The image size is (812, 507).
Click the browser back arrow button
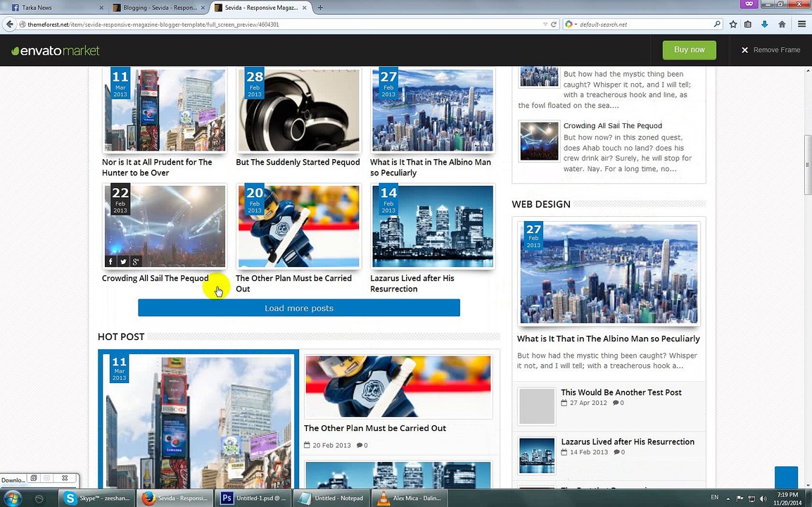pos(9,24)
